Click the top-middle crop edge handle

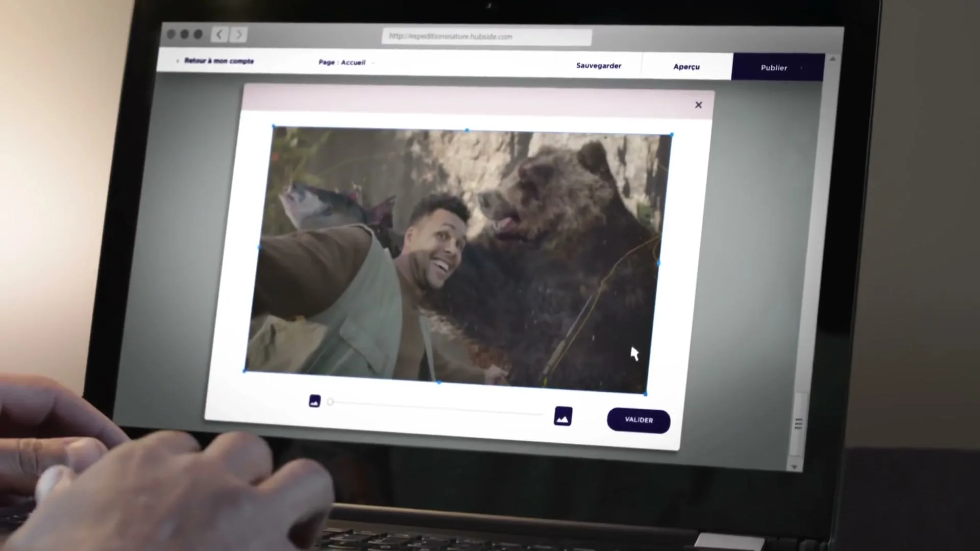coord(467,131)
